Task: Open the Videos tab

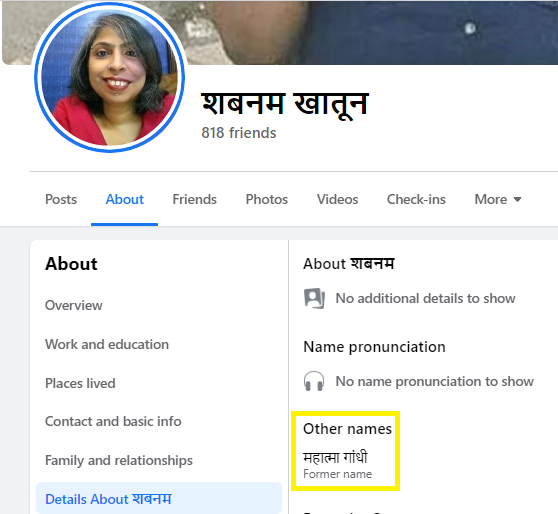Action: pos(337,199)
